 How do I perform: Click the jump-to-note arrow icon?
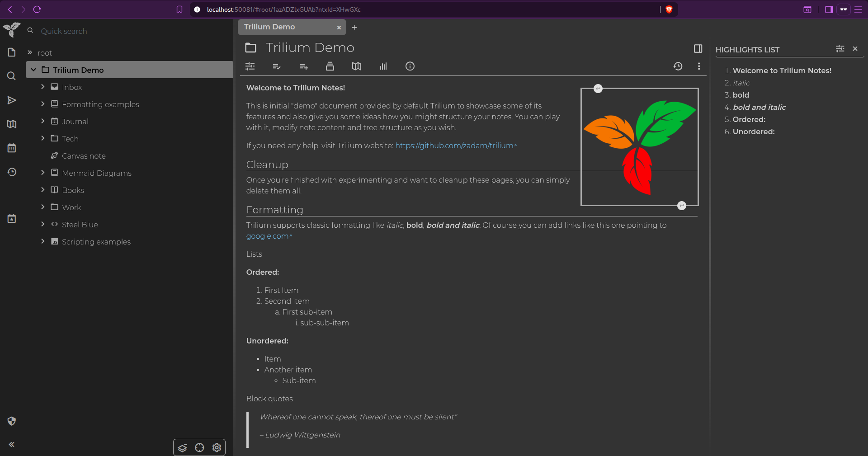pos(12,100)
